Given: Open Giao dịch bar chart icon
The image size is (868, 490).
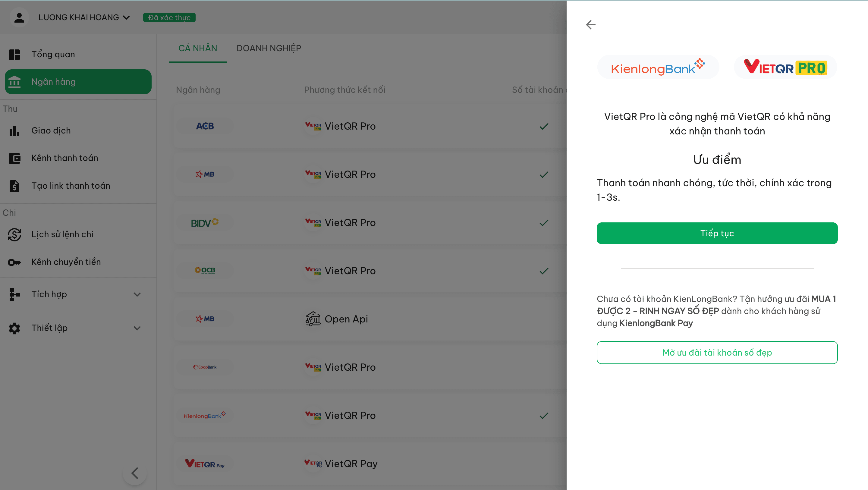Looking at the screenshot, I should [x=14, y=131].
